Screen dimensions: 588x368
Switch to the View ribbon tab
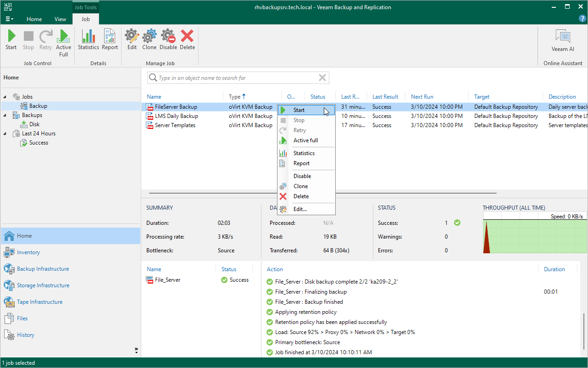tap(61, 19)
